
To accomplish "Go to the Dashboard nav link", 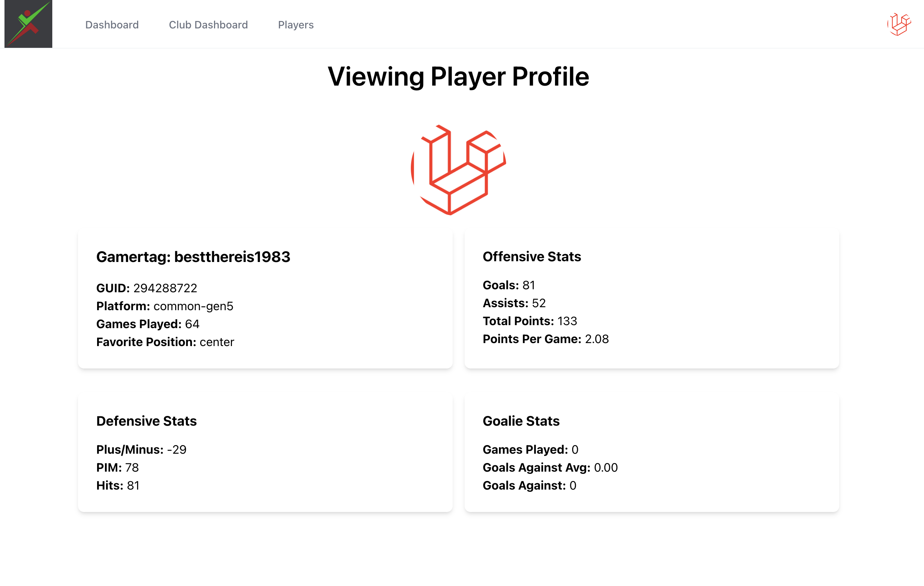I will tap(112, 25).
